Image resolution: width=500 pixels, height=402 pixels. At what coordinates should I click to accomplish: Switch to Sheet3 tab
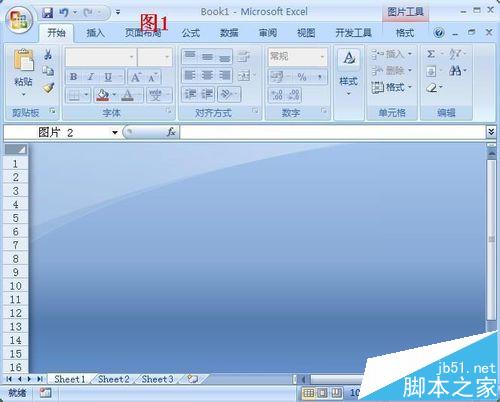pos(157,379)
